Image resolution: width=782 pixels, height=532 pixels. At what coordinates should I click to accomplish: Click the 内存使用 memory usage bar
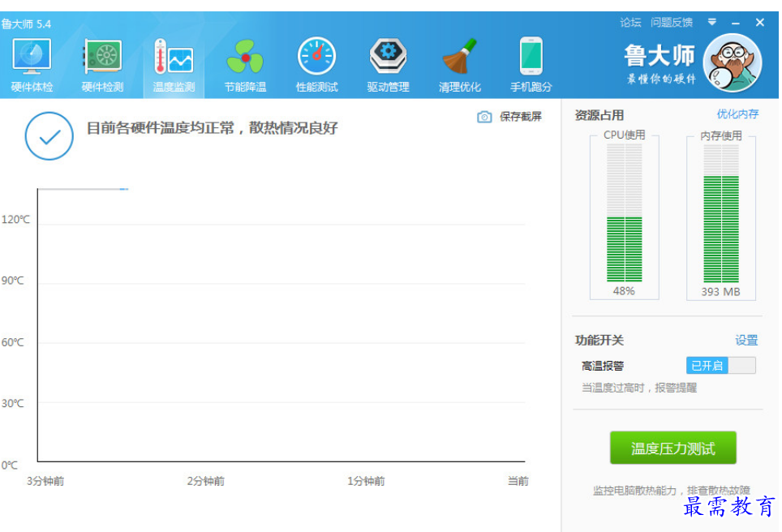pyautogui.click(x=720, y=213)
